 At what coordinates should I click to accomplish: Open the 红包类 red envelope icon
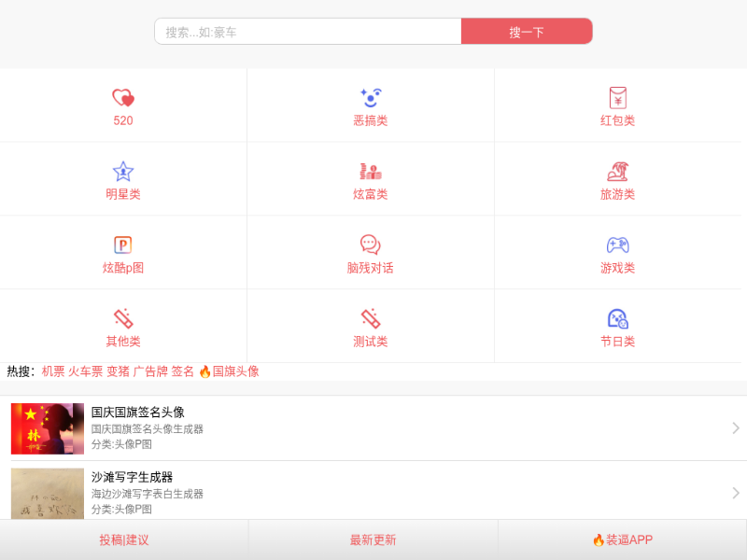tap(617, 97)
